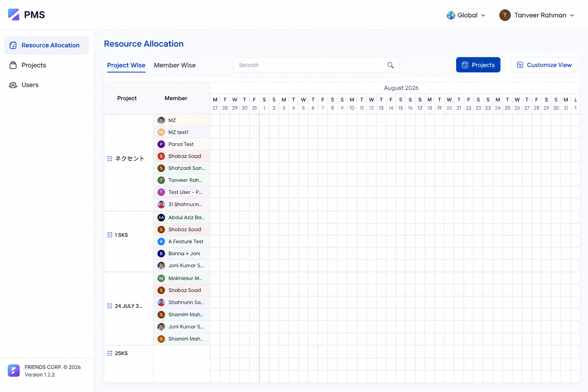
Task: Select the Test User - P... member row
Action: point(182,192)
